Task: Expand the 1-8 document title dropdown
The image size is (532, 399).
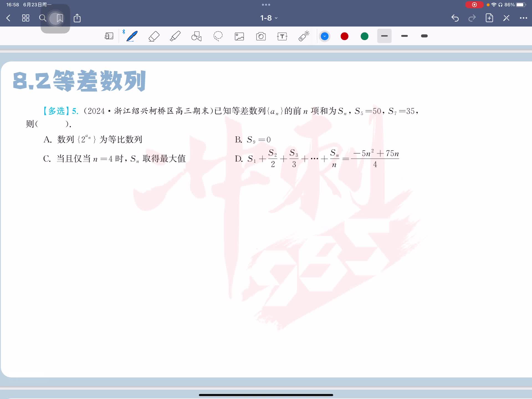Action: [268, 18]
